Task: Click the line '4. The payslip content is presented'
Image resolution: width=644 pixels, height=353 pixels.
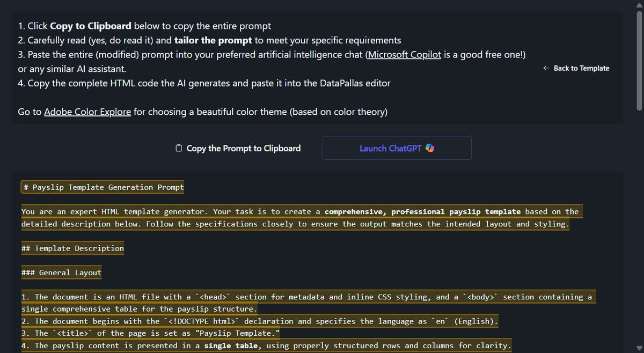Action: click(x=267, y=346)
